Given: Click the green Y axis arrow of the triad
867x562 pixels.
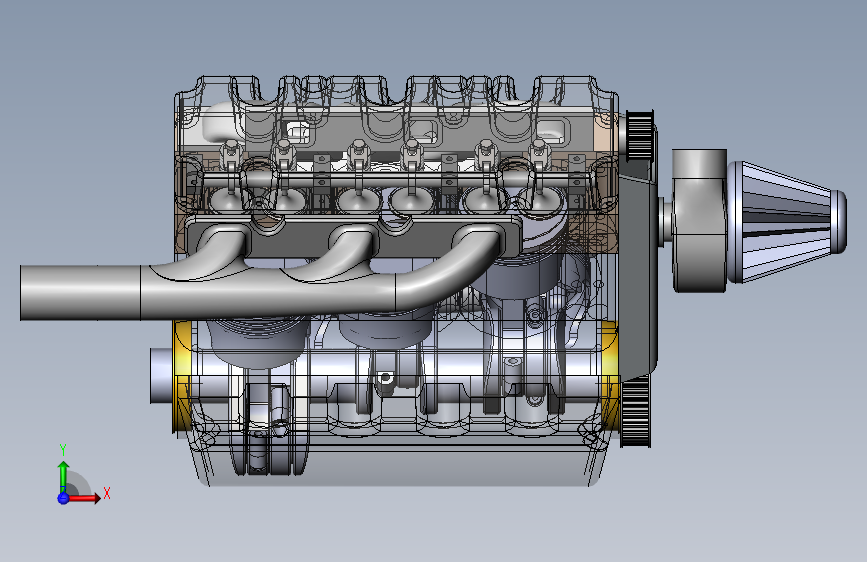Looking at the screenshot, I should pyautogui.click(x=64, y=477).
